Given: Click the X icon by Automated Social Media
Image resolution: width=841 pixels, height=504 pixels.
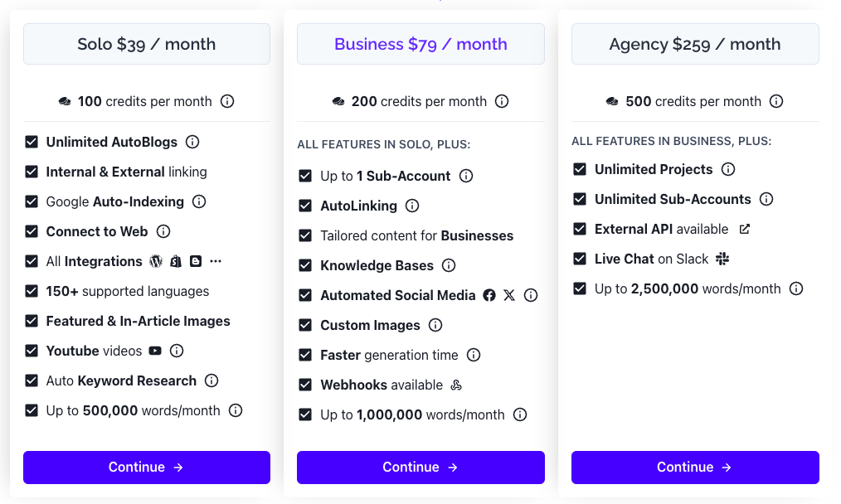Looking at the screenshot, I should (x=509, y=295).
